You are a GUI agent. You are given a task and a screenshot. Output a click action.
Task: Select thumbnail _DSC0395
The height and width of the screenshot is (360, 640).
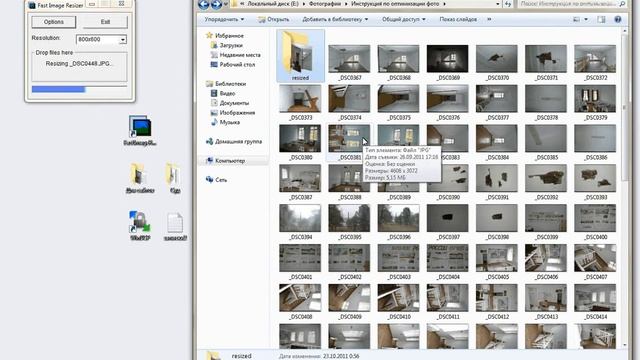[349, 218]
